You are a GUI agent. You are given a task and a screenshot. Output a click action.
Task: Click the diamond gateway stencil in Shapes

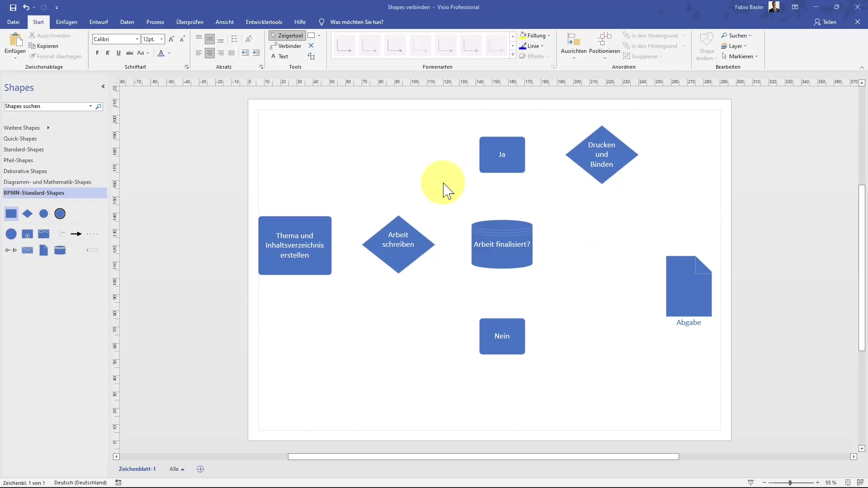tap(27, 214)
